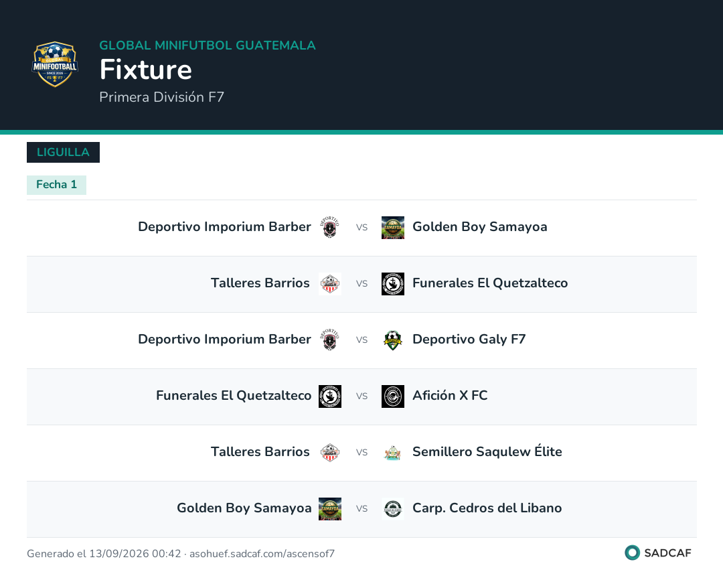Click the SADCAF logo in footer
723x588 pixels.
coord(658,553)
